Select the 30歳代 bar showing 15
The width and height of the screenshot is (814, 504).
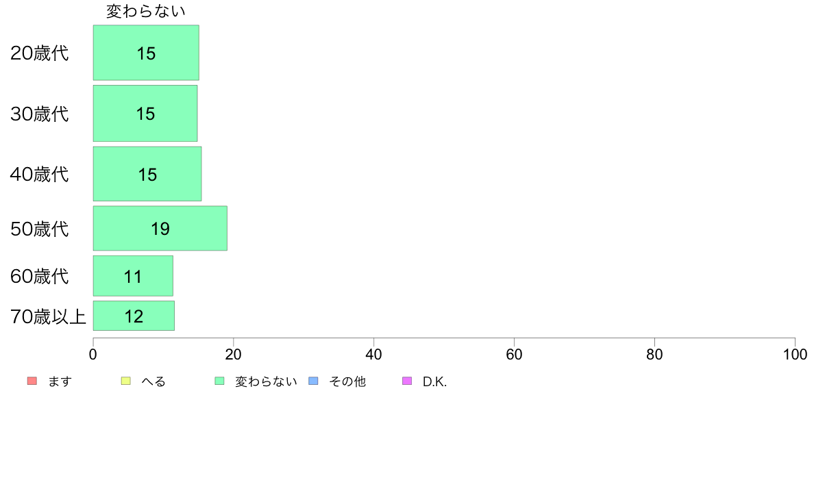(145, 113)
